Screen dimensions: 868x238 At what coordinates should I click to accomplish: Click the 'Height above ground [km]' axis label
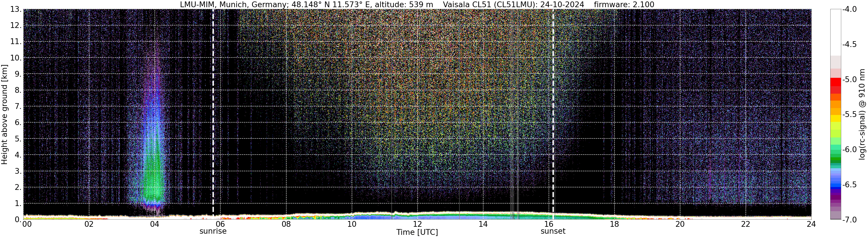(x=4, y=115)
